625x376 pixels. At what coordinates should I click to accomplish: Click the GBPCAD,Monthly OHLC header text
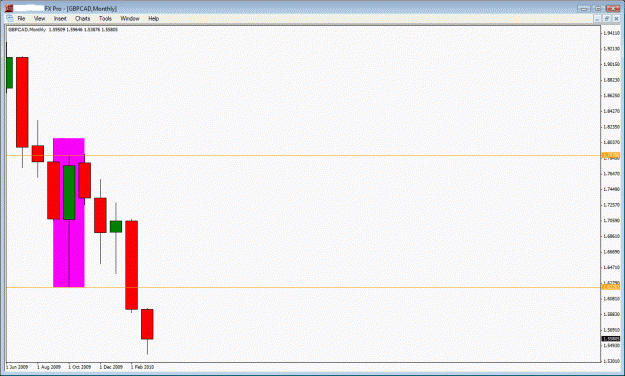point(63,30)
